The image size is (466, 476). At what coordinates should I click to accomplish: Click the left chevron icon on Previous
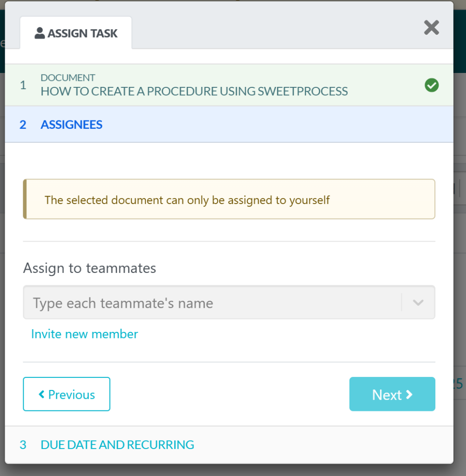pyautogui.click(x=42, y=395)
